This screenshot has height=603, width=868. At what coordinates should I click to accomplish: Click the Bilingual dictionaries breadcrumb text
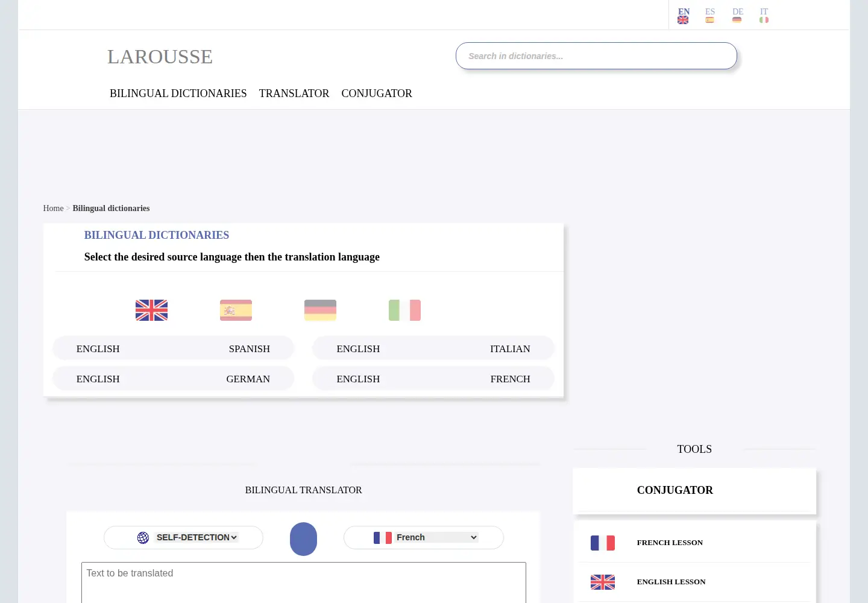coord(111,208)
